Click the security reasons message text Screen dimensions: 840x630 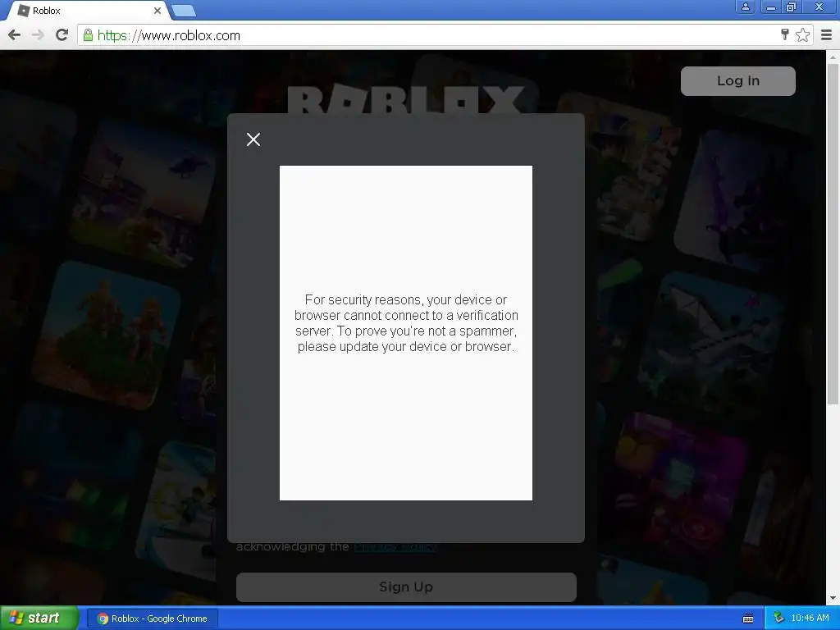pyautogui.click(x=406, y=323)
